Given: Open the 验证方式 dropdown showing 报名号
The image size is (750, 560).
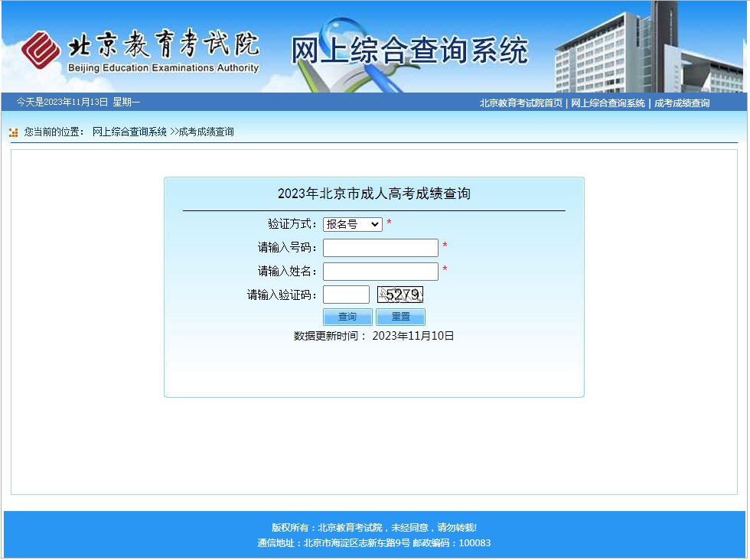Looking at the screenshot, I should pyautogui.click(x=352, y=224).
